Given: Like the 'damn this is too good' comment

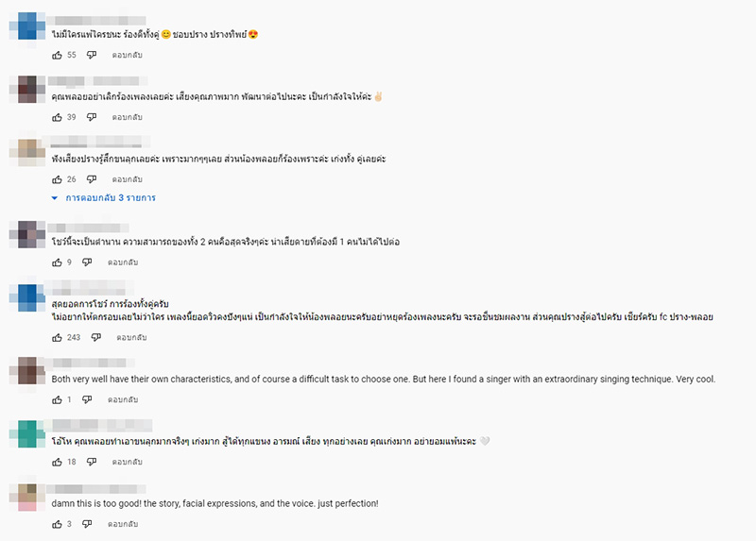Looking at the screenshot, I should point(57,523).
